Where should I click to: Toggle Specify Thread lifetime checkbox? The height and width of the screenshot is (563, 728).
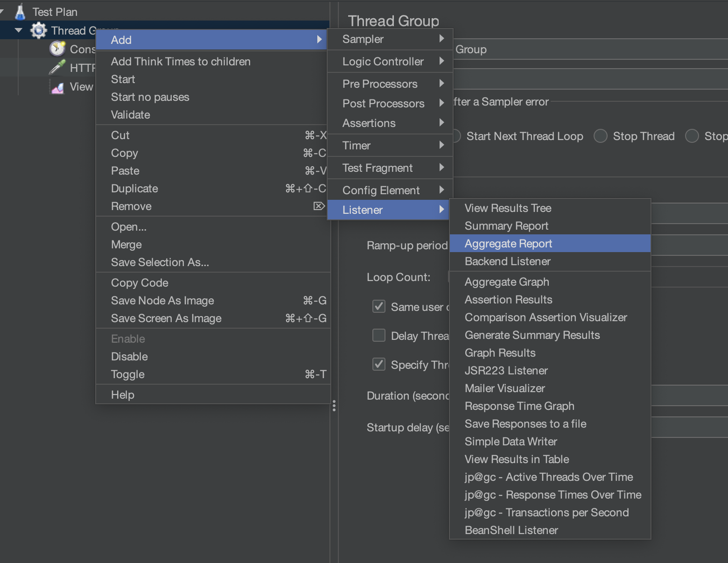pyautogui.click(x=379, y=365)
